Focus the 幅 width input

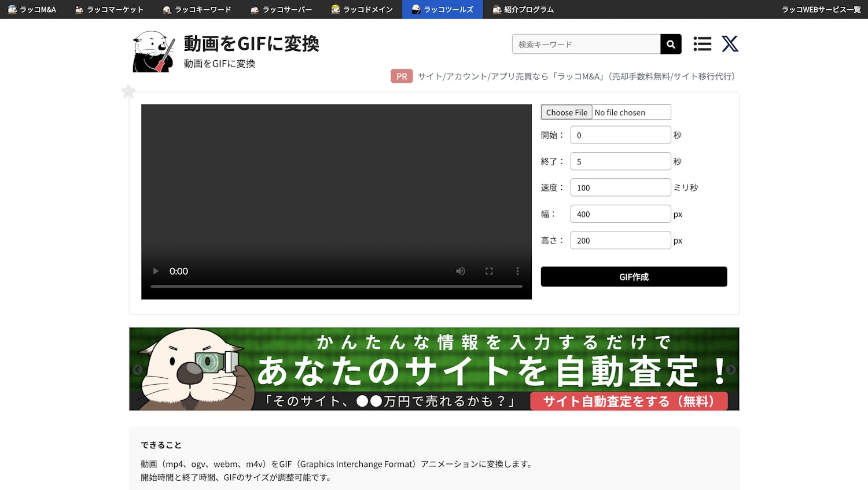pos(620,214)
